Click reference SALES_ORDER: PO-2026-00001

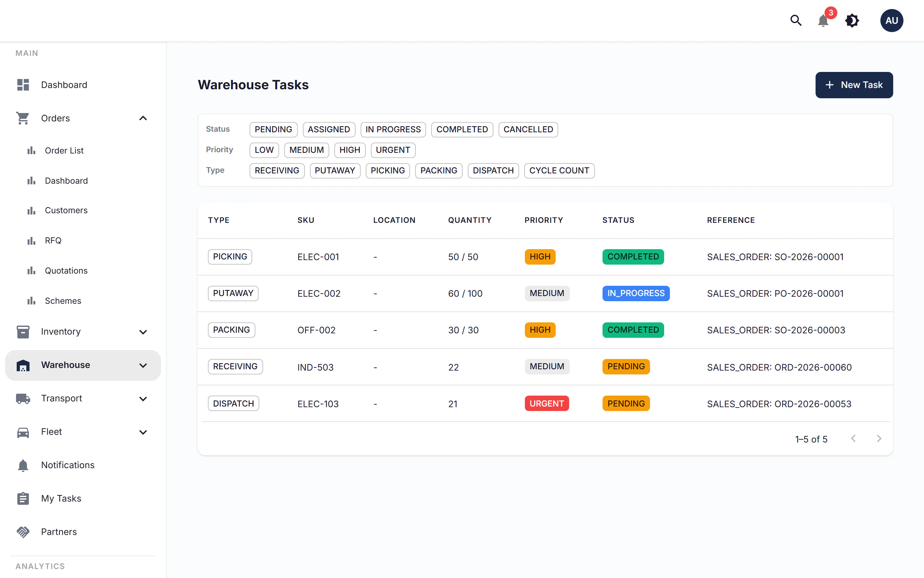[x=775, y=293]
